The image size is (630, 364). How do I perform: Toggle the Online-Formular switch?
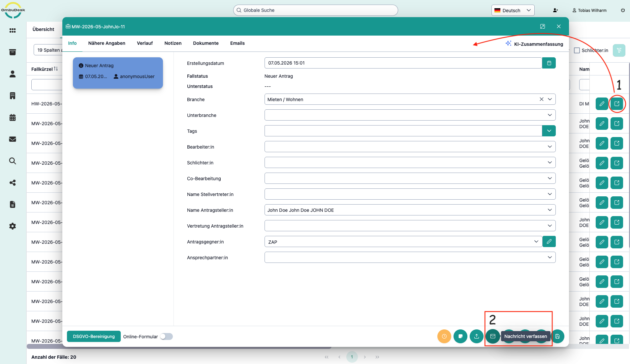coord(166,336)
